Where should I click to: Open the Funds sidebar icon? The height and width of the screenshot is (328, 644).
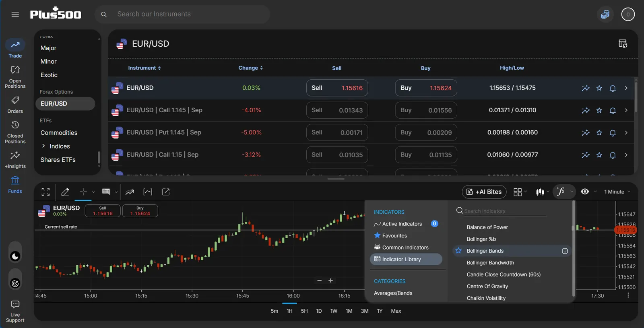[15, 185]
